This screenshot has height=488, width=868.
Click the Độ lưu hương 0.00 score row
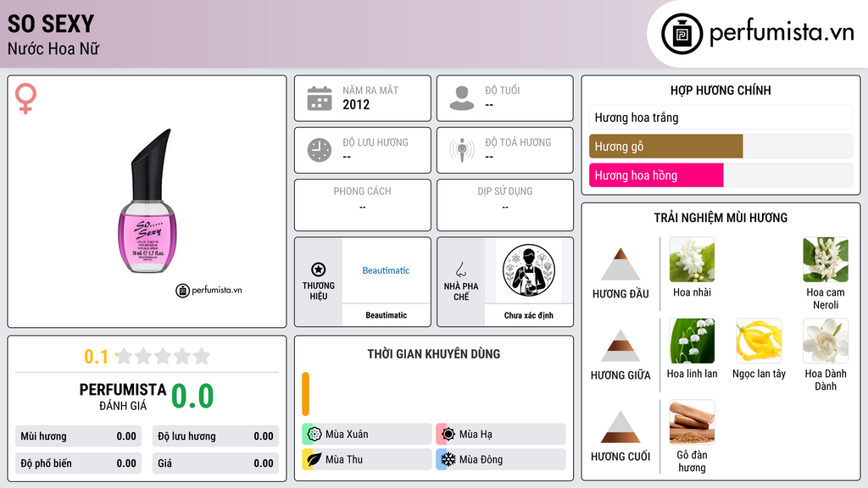[x=215, y=436]
